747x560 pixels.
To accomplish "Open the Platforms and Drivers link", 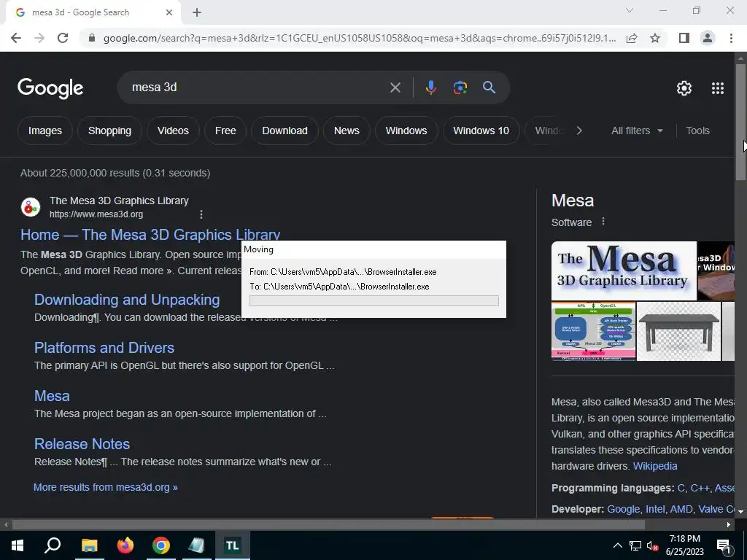I will pos(104,348).
